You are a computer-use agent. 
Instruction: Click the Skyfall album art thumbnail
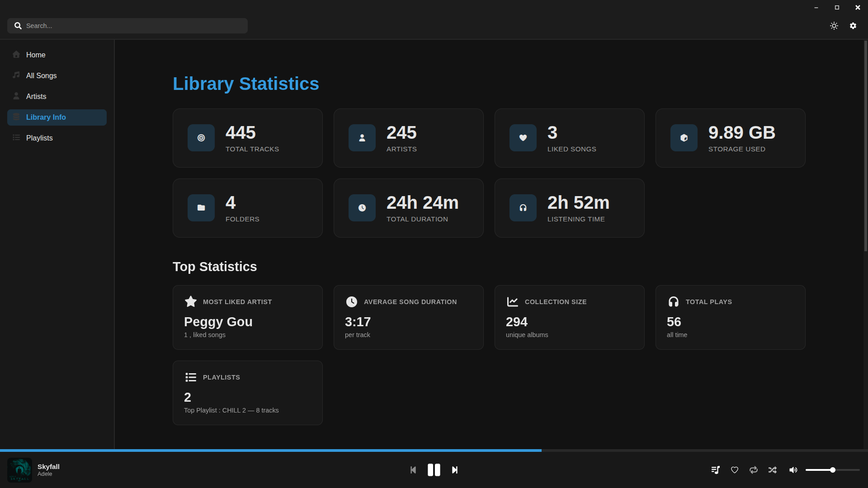click(19, 470)
